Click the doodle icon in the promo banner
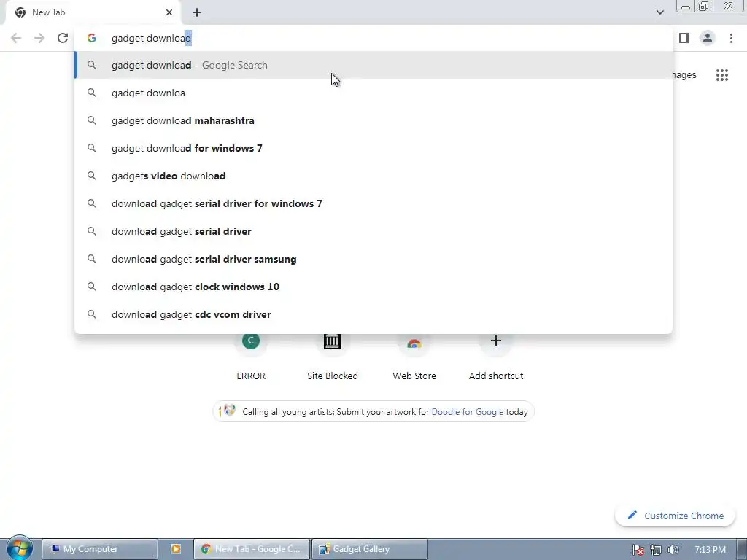This screenshot has width=747, height=560. (228, 411)
